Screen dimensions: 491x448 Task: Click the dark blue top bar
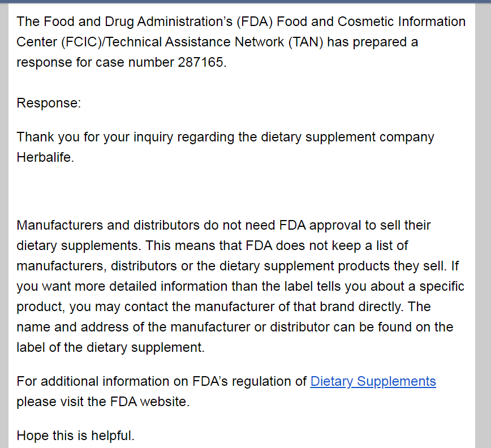[245, 2]
